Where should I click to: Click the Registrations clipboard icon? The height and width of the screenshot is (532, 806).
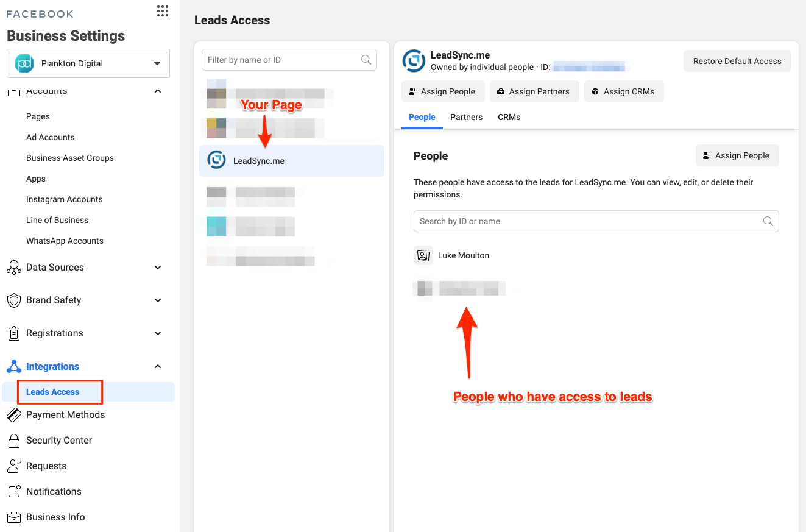[13, 333]
